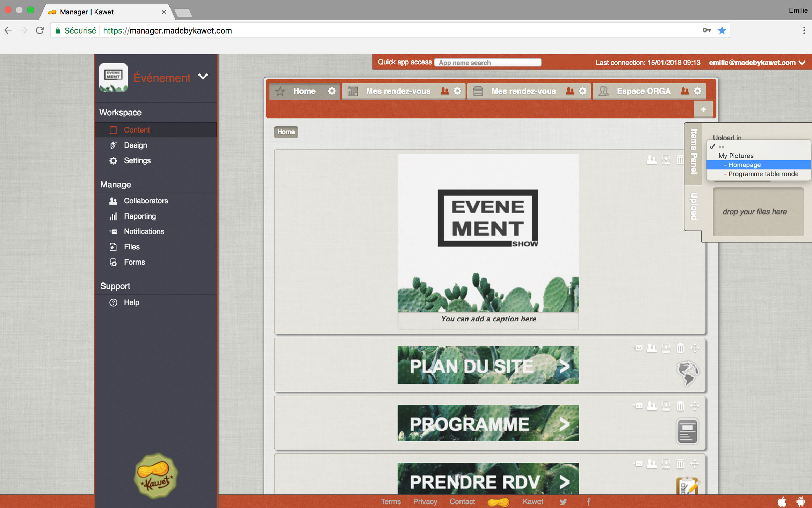
Task: Click the App name search field
Action: tap(487, 63)
